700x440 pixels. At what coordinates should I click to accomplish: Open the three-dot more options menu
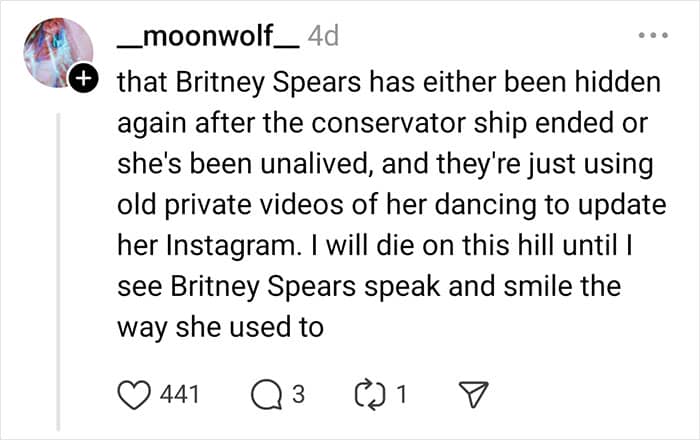click(x=653, y=37)
